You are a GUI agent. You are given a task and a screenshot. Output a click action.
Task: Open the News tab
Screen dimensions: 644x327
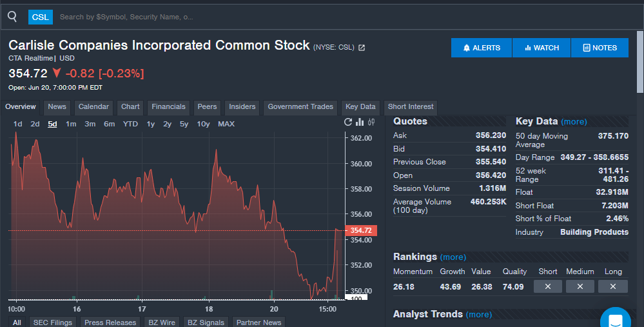pyautogui.click(x=57, y=107)
